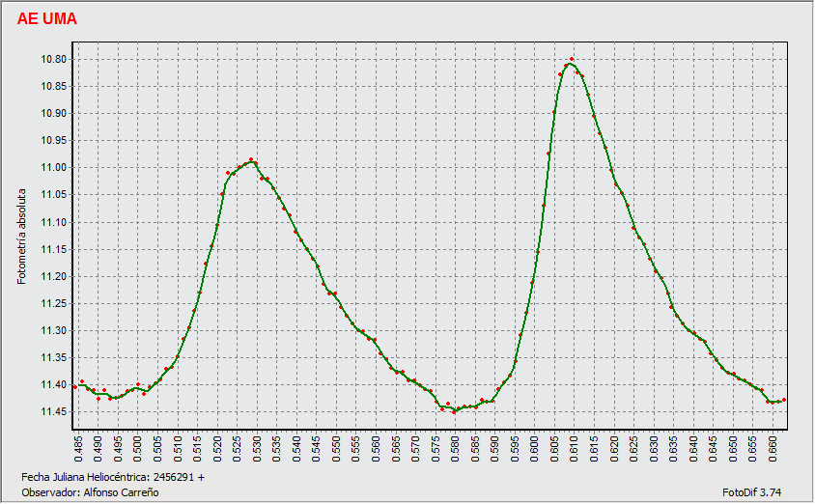
Task: Click the first peak's top data point
Action: pyautogui.click(x=251, y=159)
